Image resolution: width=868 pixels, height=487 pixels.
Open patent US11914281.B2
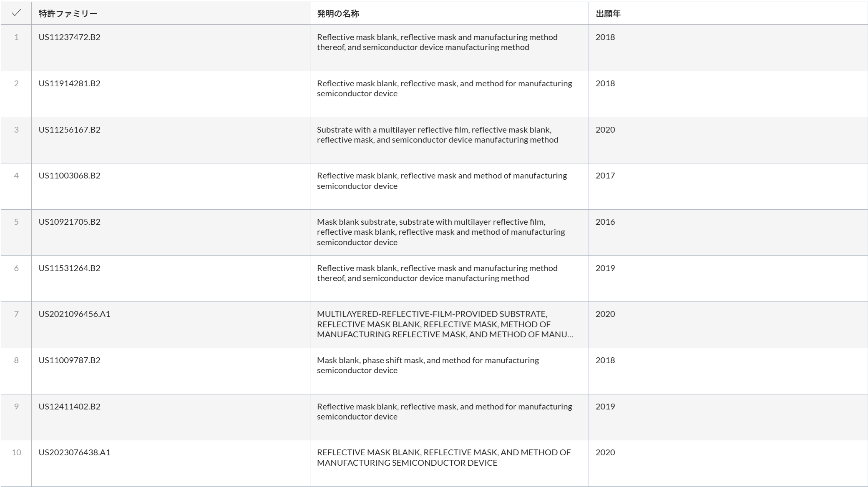[x=70, y=83]
